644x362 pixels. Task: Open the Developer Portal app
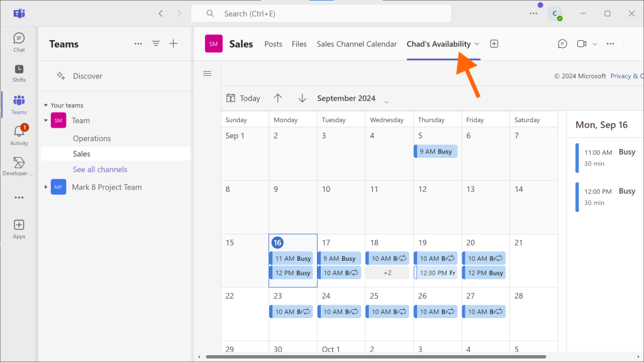click(x=18, y=166)
